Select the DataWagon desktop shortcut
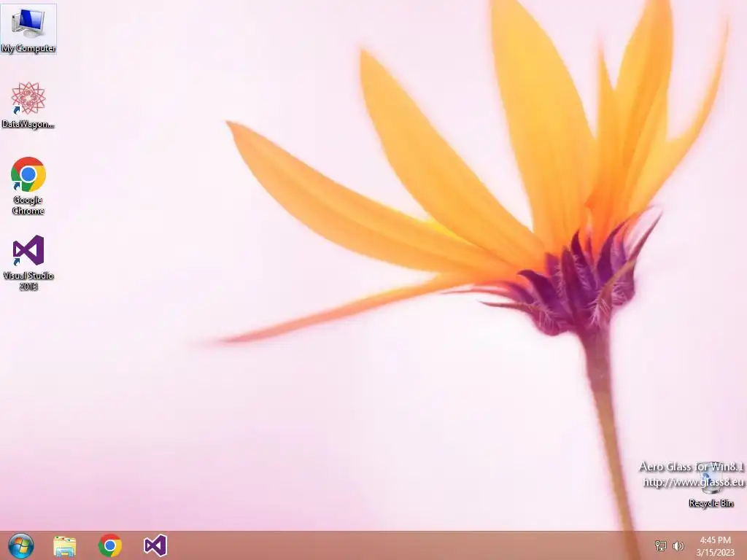 tap(28, 105)
